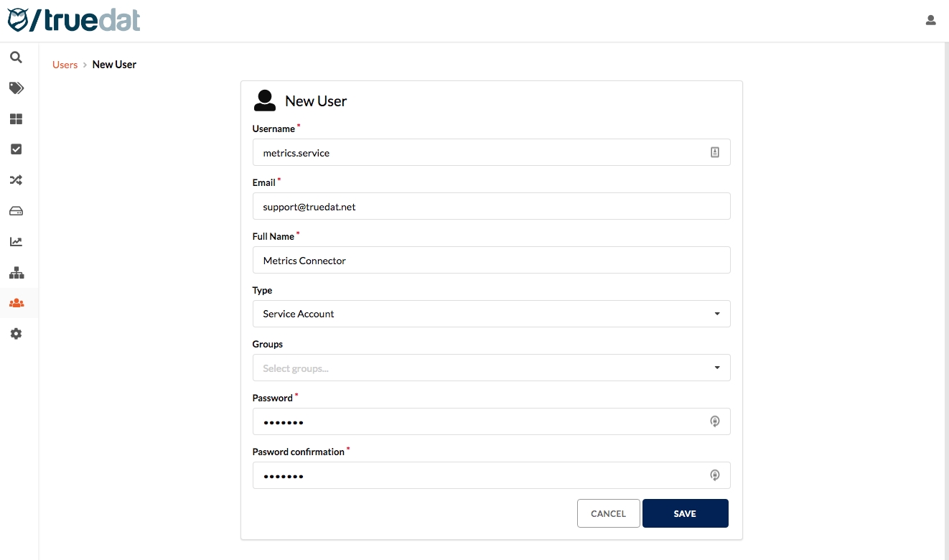This screenshot has height=560, width=949.
Task: Open the line chart sidebar icon
Action: click(x=16, y=242)
